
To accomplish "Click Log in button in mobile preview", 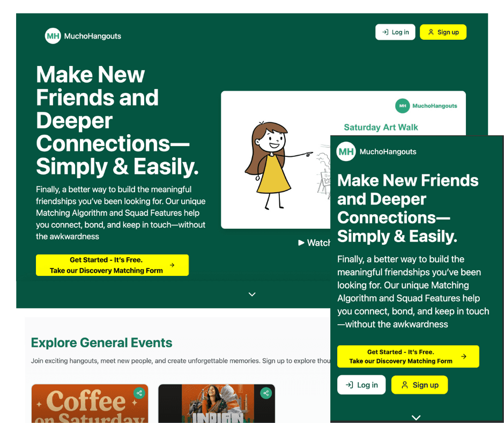I will [x=361, y=385].
